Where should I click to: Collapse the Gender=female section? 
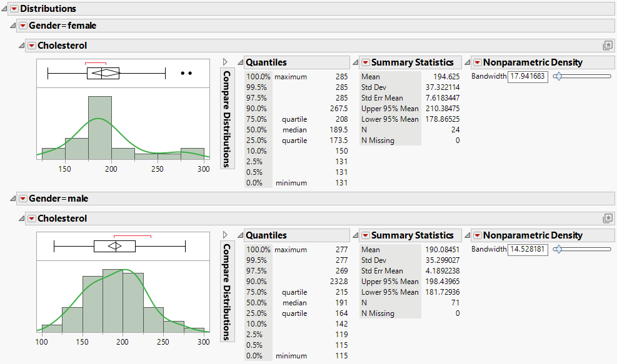tap(13, 26)
